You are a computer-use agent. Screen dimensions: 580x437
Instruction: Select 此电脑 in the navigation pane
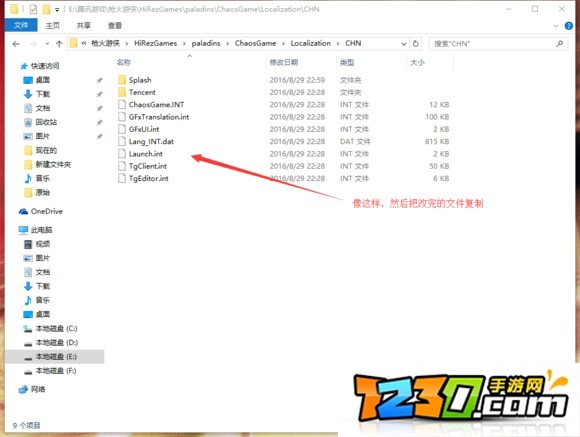tap(41, 230)
